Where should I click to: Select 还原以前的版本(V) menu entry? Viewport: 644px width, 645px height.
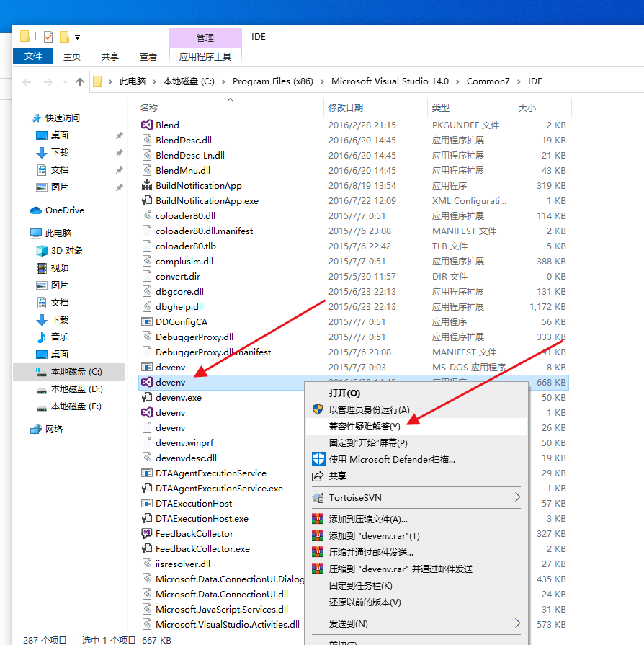416,602
